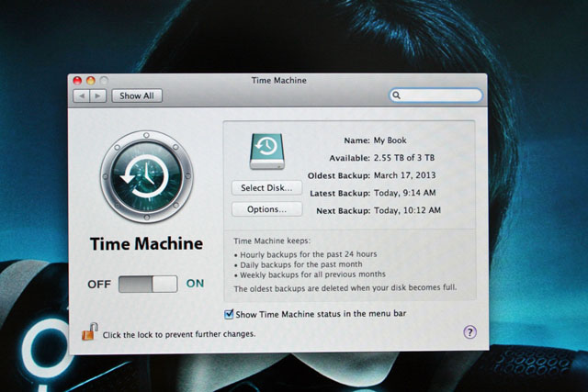The height and width of the screenshot is (392, 588).
Task: Open help with the question mark button
Action: (x=469, y=332)
